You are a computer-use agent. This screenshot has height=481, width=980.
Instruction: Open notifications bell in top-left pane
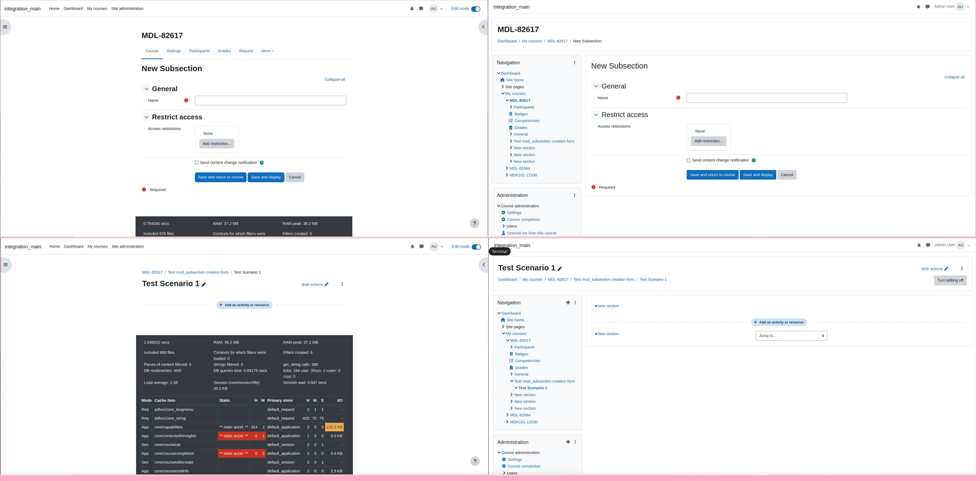click(412, 9)
